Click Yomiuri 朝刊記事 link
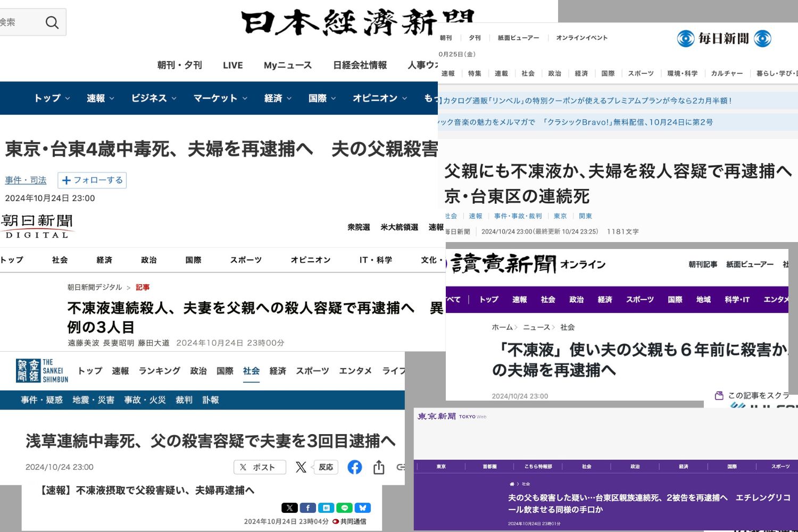This screenshot has width=798, height=532. (x=703, y=264)
